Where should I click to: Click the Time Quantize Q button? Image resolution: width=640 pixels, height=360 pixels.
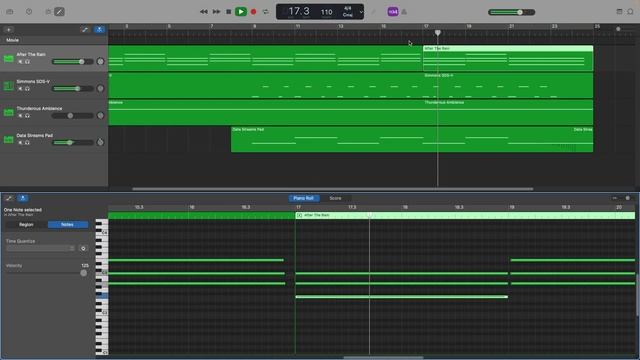point(83,248)
